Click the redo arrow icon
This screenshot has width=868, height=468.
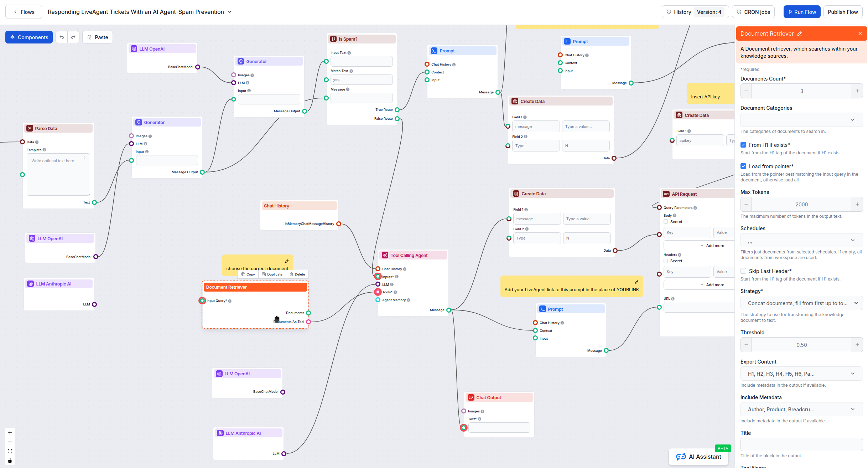point(73,37)
